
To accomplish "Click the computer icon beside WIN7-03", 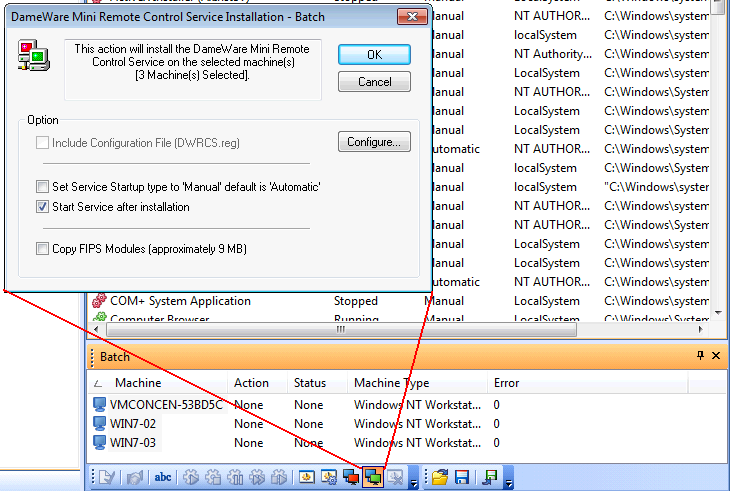I will pos(99,443).
